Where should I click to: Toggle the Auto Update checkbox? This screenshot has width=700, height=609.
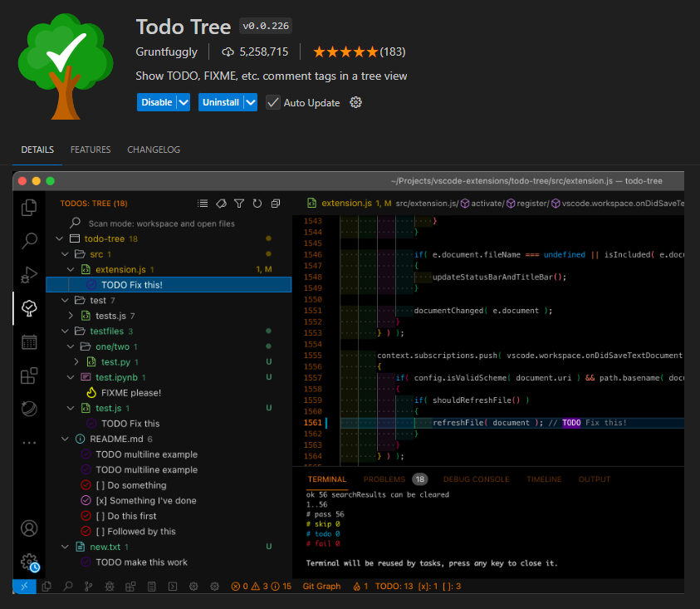(x=272, y=102)
